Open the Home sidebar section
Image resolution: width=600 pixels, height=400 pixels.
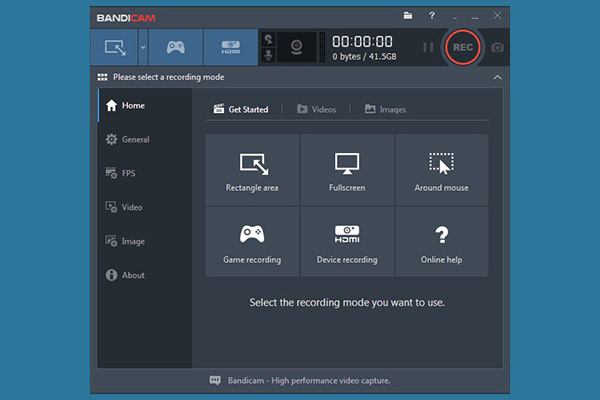click(145, 105)
